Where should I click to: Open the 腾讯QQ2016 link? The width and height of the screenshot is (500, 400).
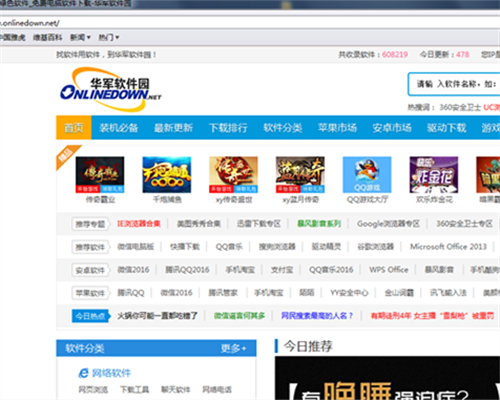click(187, 270)
